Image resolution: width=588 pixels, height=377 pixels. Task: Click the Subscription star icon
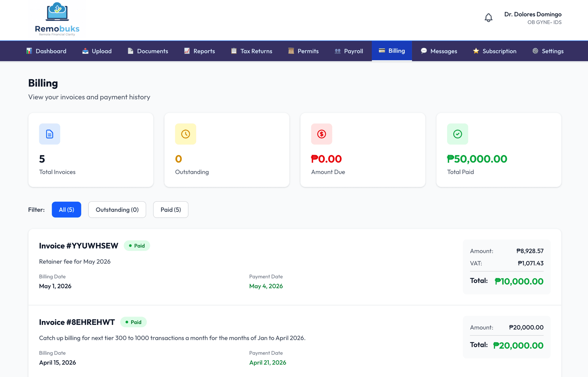click(x=476, y=51)
